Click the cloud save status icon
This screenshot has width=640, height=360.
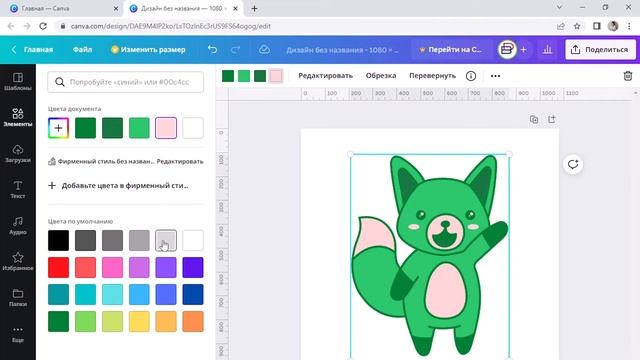coord(264,49)
